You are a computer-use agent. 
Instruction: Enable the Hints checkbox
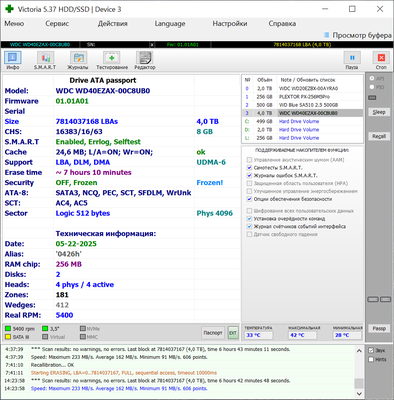coord(371,359)
